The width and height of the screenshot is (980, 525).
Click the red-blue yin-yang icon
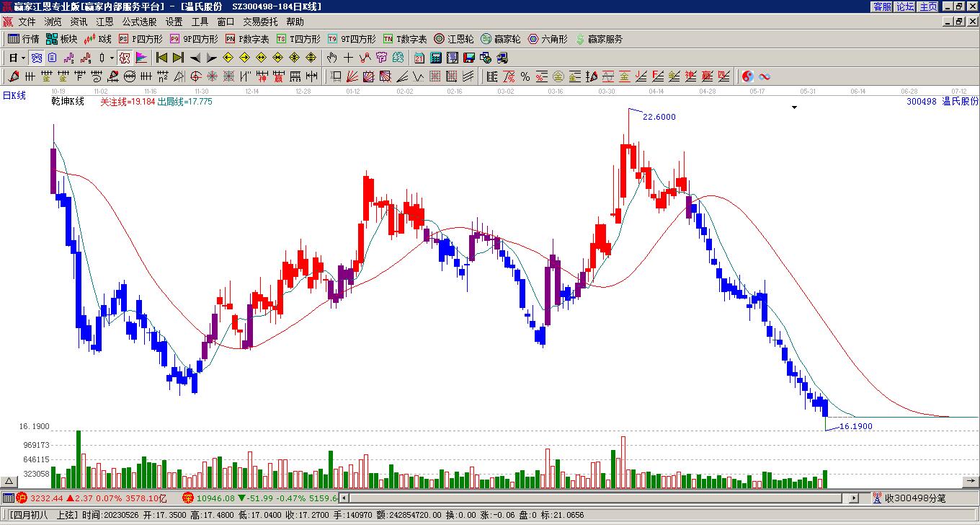[748, 76]
